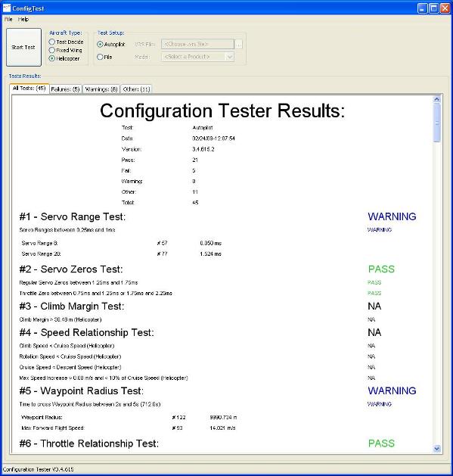This screenshot has width=453, height=476.
Task: Open the Failures (5) tab
Action: tap(65, 89)
